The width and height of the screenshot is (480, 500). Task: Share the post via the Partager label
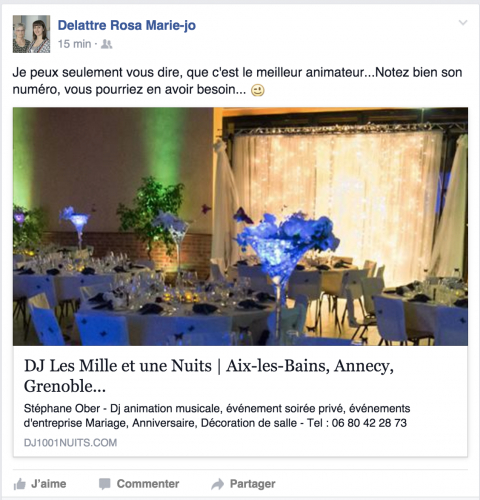[x=253, y=484]
